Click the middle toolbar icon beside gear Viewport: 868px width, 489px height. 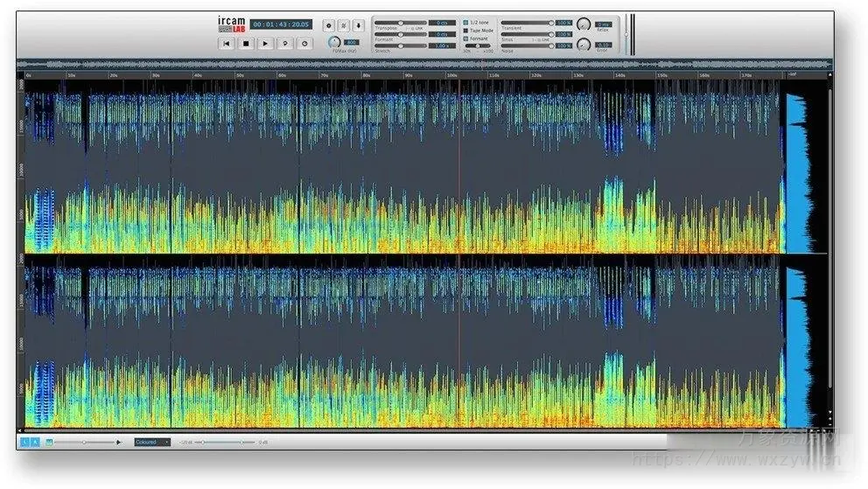click(x=344, y=25)
